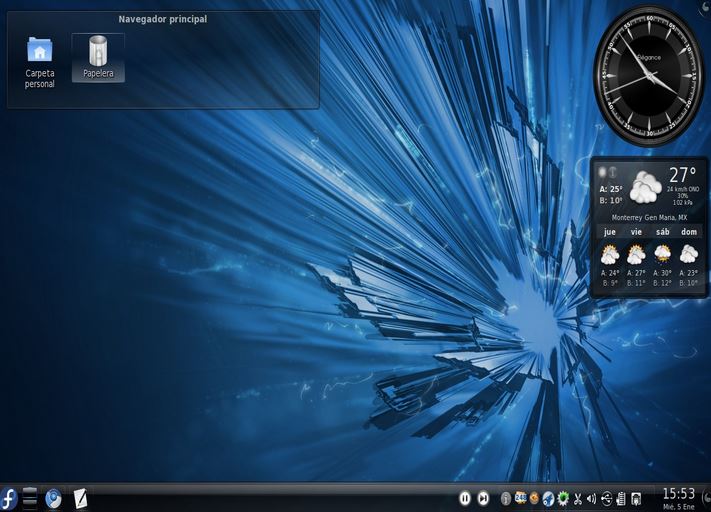Open the speaker volume control
Screen dimensions: 711x512
pos(591,498)
